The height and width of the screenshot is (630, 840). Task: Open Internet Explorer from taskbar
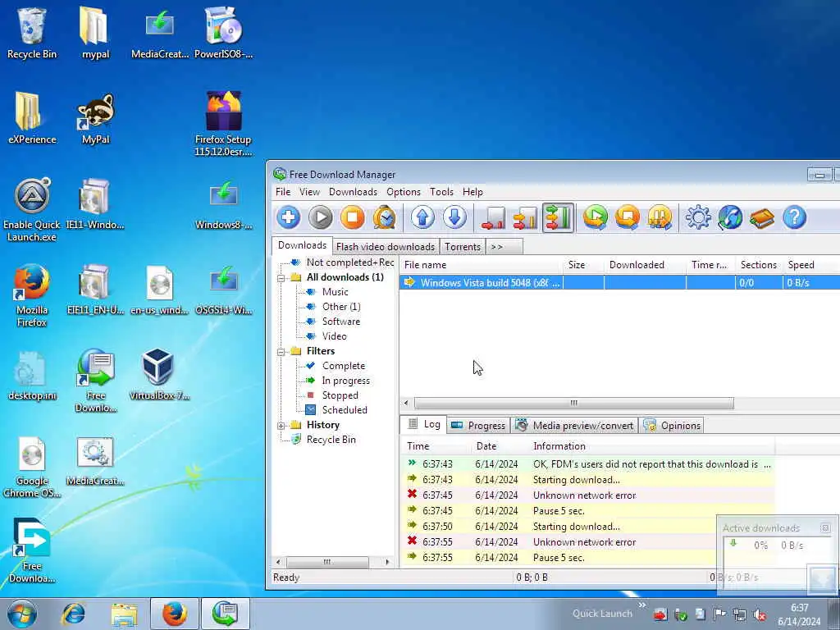point(73,614)
